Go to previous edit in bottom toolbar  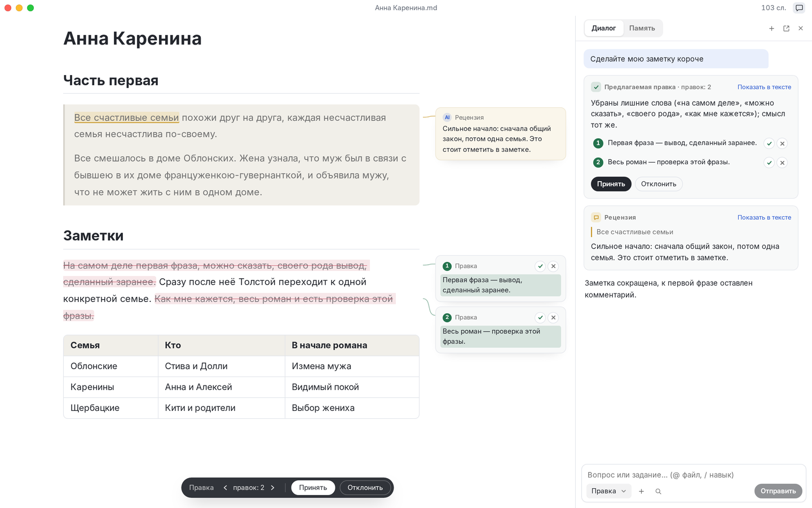pos(225,488)
